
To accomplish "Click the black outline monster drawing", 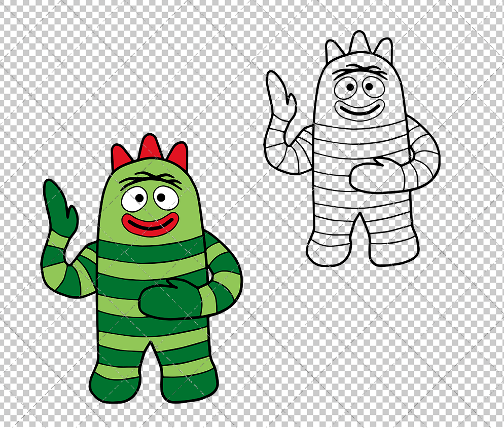I will pyautogui.click(x=352, y=148).
